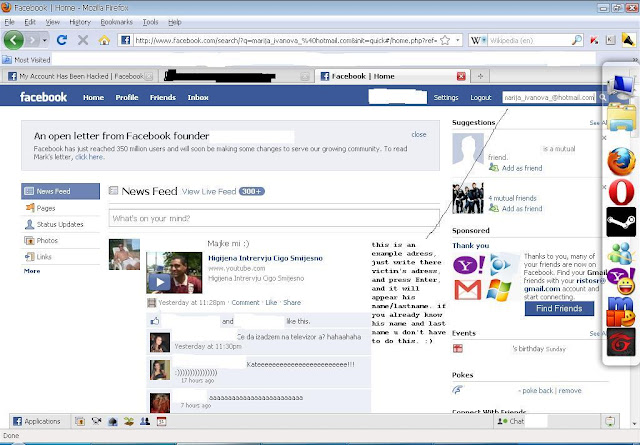Open the Most Visited bookmarks folder
The height and width of the screenshot is (445, 640).
[x=27, y=60]
